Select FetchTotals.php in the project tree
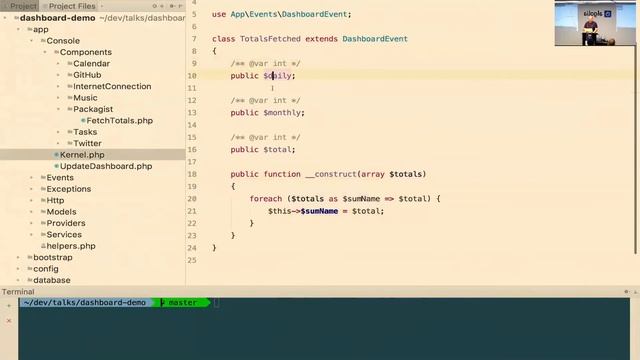The image size is (640, 360). (x=120, y=120)
